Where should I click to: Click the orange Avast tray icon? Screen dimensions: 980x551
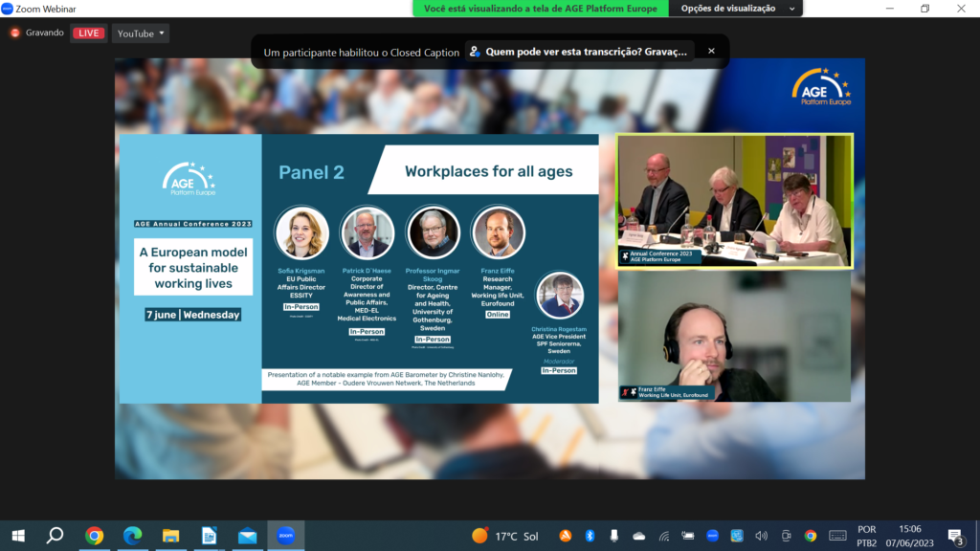point(565,536)
